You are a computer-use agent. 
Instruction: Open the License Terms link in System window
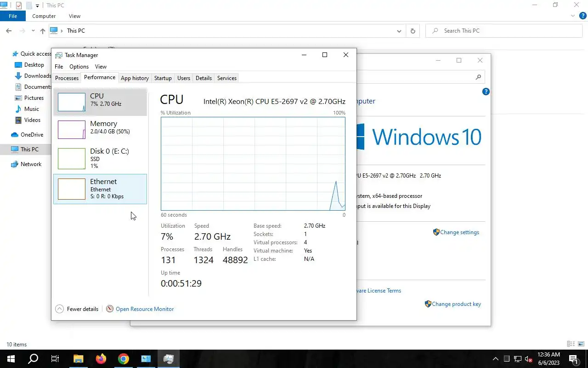tap(379, 291)
